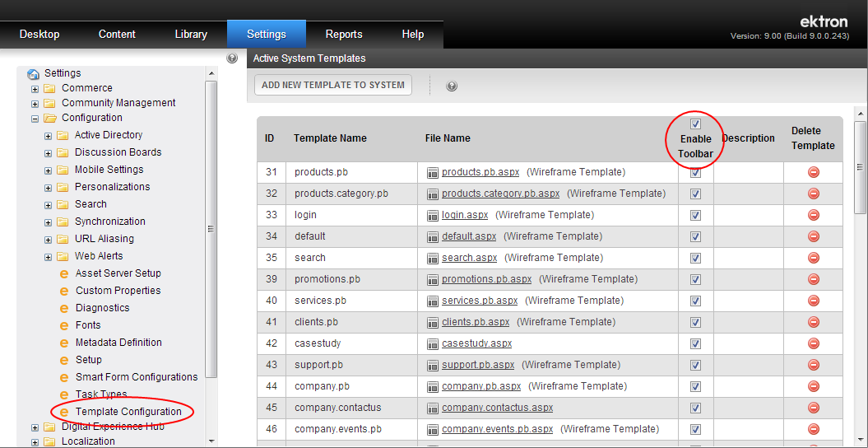Toggle toolbar checkbox for company.contactus
The width and height of the screenshot is (868, 448).
pyautogui.click(x=696, y=408)
